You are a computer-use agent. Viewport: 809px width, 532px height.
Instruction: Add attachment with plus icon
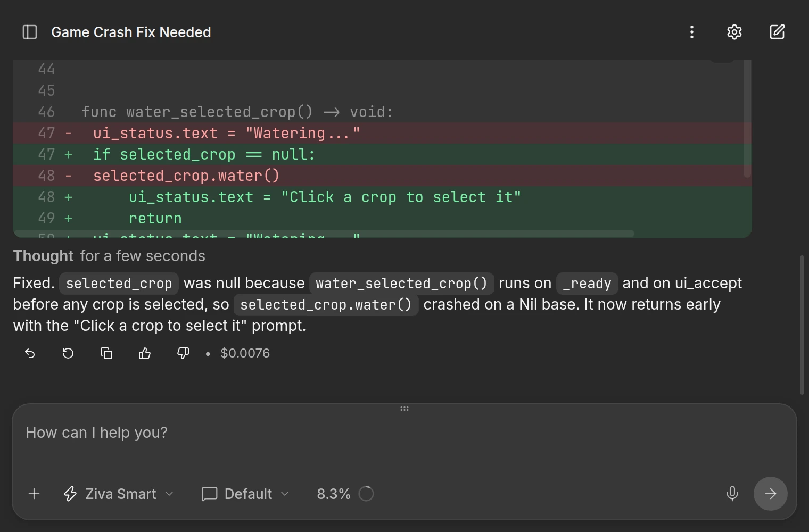34,494
